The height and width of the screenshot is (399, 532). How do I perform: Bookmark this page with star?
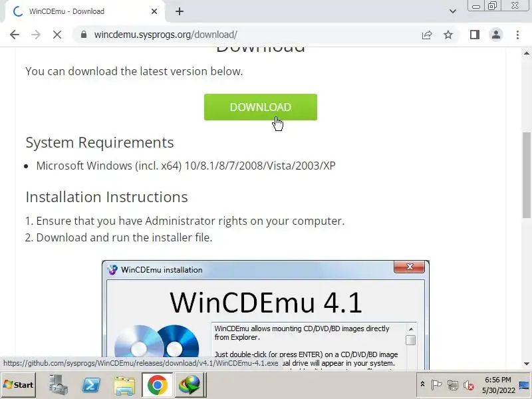coord(448,35)
